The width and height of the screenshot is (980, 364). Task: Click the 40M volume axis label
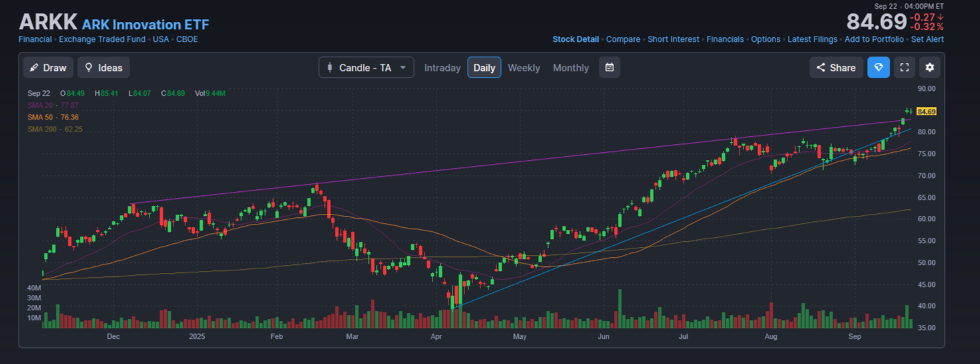[34, 288]
